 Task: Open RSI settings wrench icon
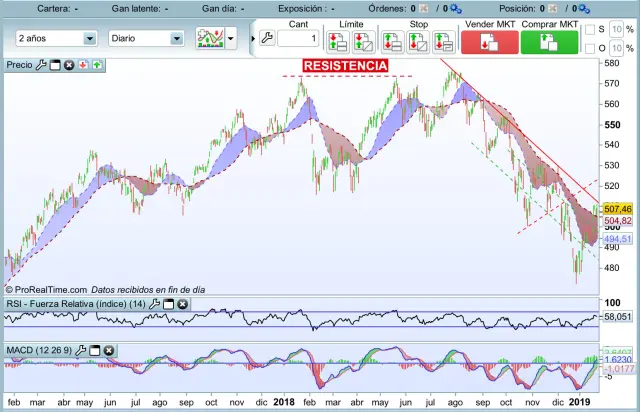[154, 304]
